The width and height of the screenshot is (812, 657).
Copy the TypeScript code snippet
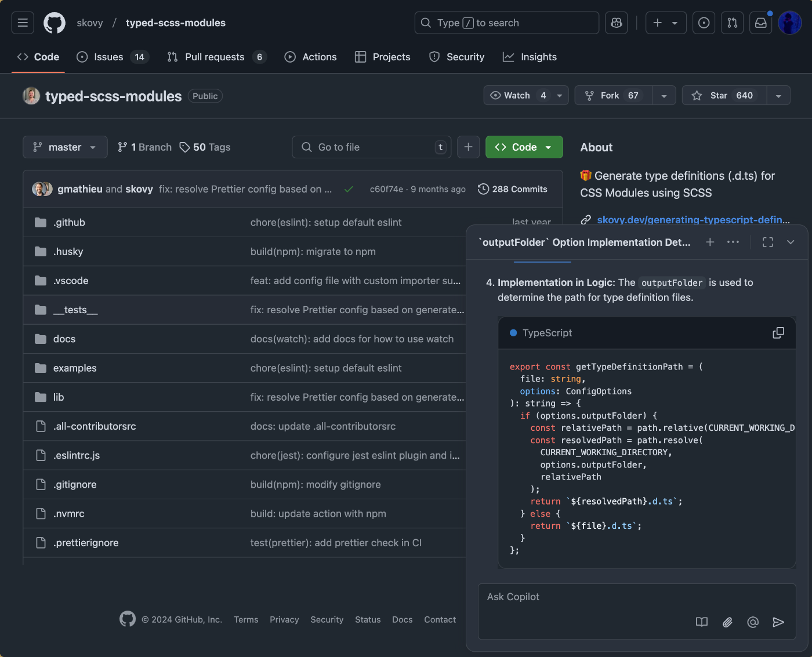coord(778,333)
